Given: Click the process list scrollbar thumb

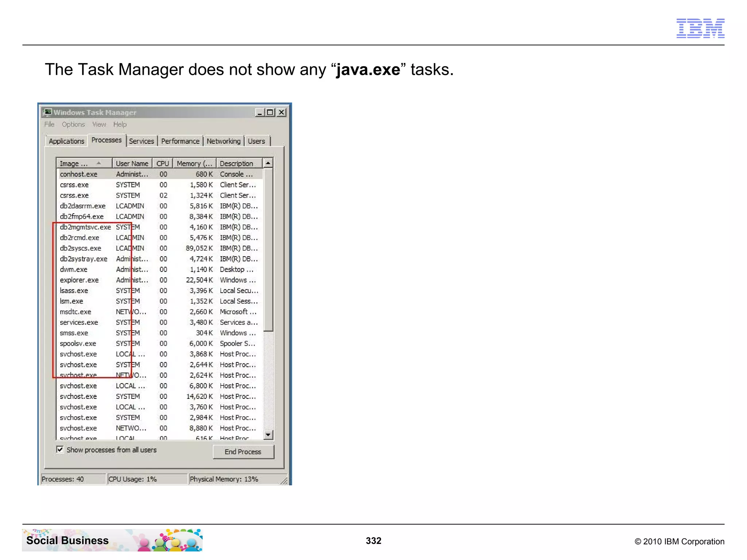Looking at the screenshot, I should pyautogui.click(x=268, y=250).
